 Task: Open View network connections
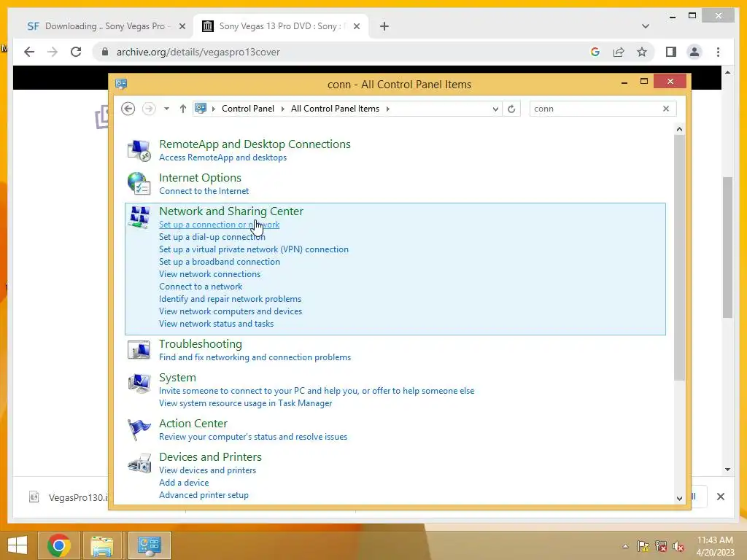(209, 274)
